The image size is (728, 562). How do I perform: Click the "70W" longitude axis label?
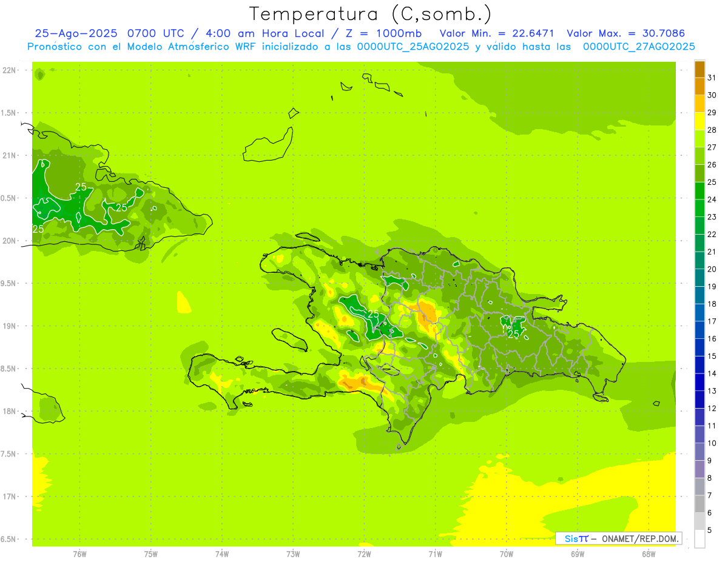click(507, 554)
